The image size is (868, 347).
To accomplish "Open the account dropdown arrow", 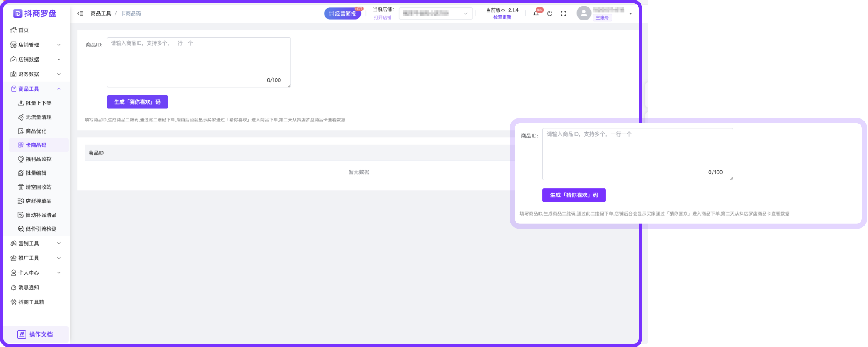I will coord(631,14).
